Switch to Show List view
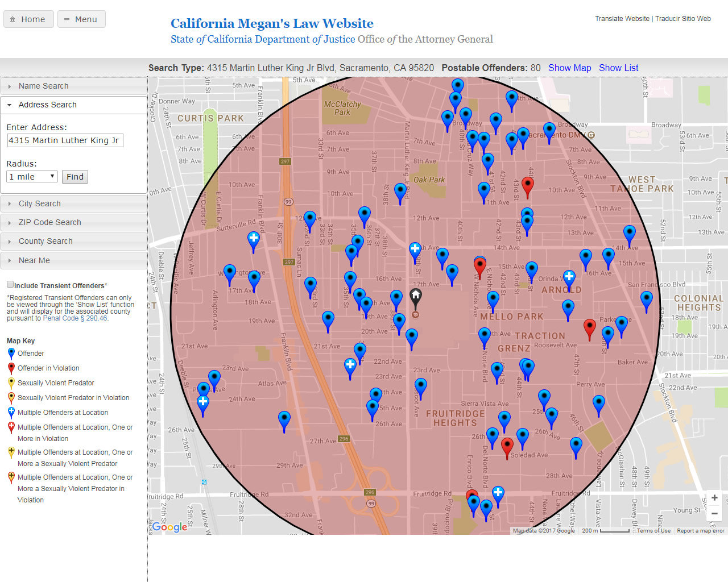The image size is (728, 582). (x=619, y=68)
